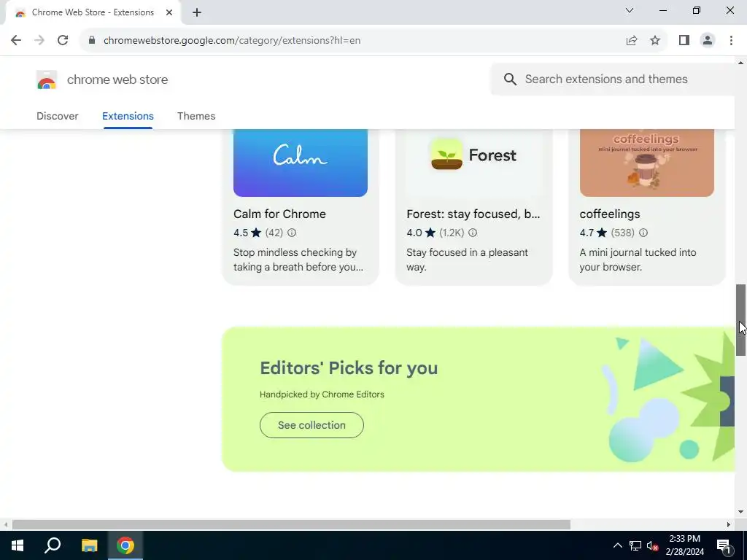Open the Themes tab
This screenshot has width=747, height=560.
[x=196, y=116]
